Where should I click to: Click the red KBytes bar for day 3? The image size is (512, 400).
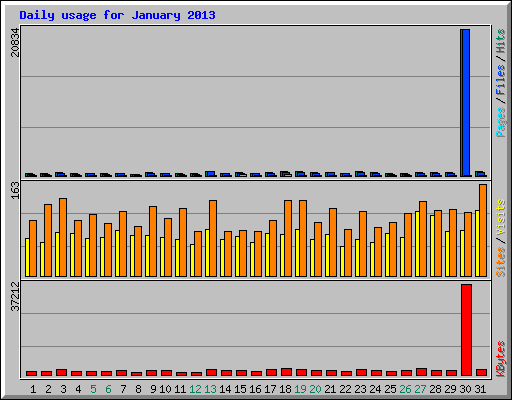(61, 372)
